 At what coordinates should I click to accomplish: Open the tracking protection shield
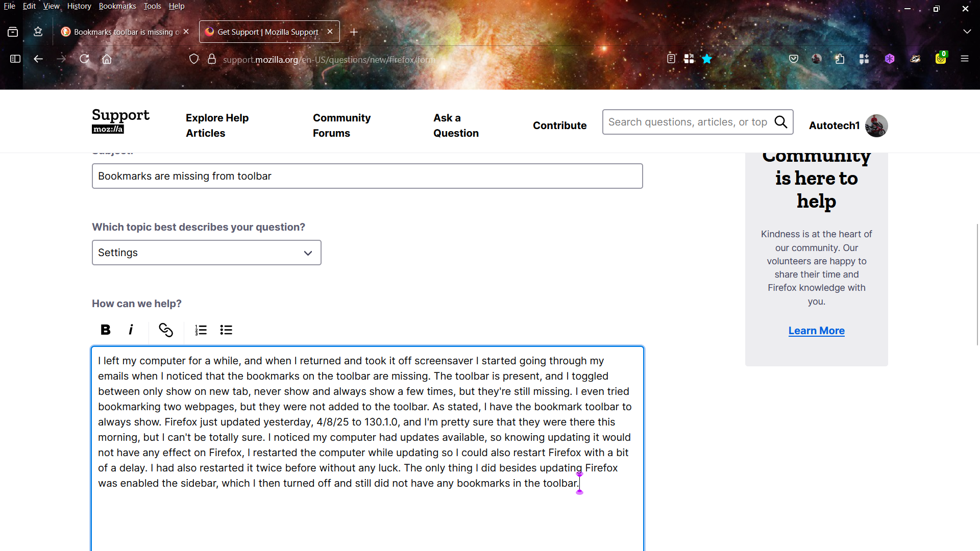point(194,59)
